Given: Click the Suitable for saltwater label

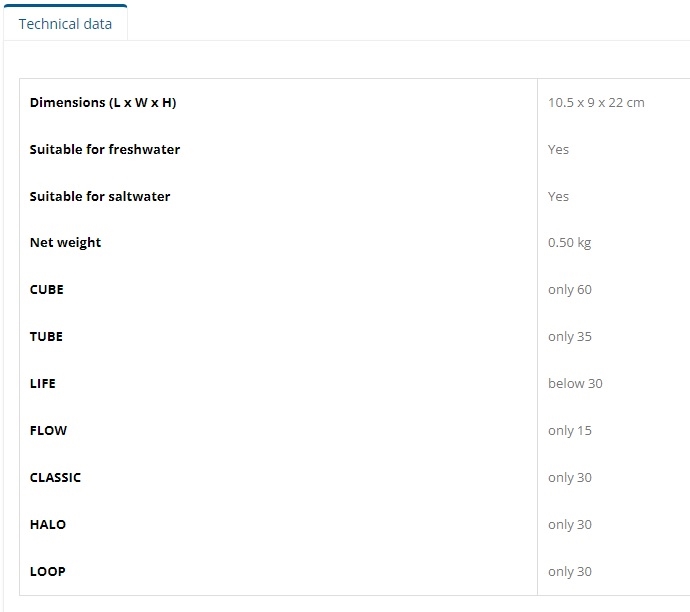Looking at the screenshot, I should pos(100,197).
